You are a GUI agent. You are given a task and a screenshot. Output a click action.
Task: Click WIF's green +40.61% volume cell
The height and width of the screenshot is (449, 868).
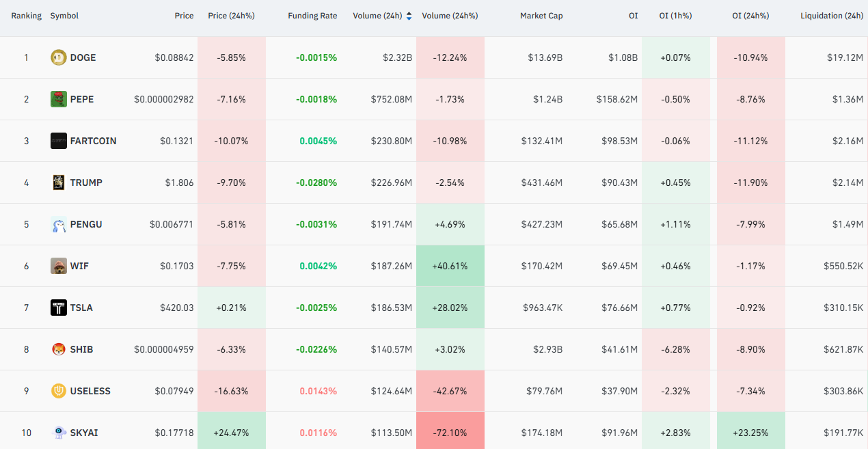click(450, 266)
